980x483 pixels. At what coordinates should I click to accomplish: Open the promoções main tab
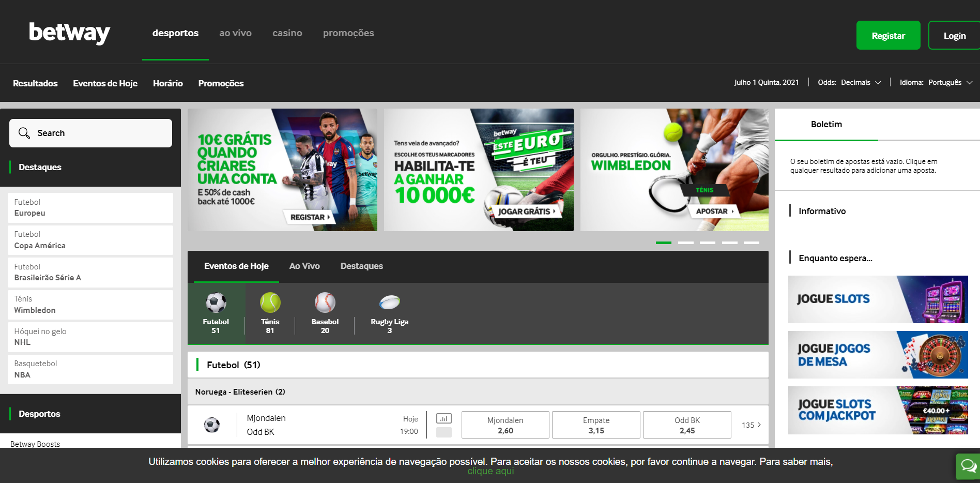click(x=348, y=33)
